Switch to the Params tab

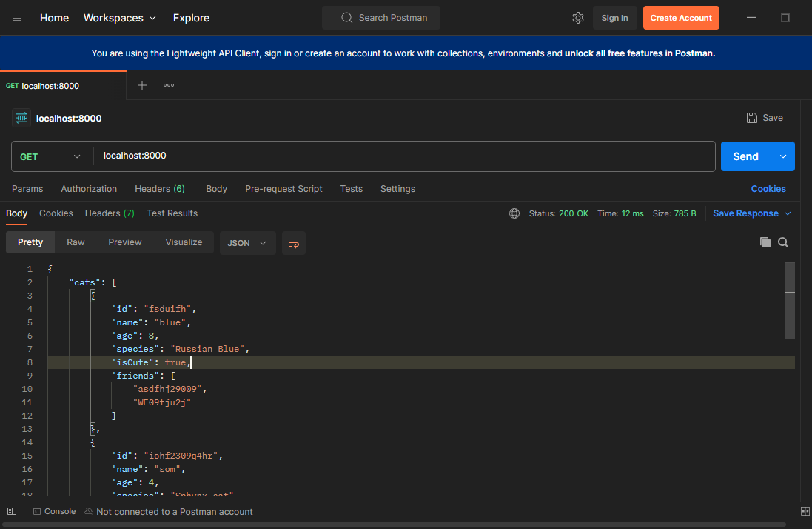point(27,189)
